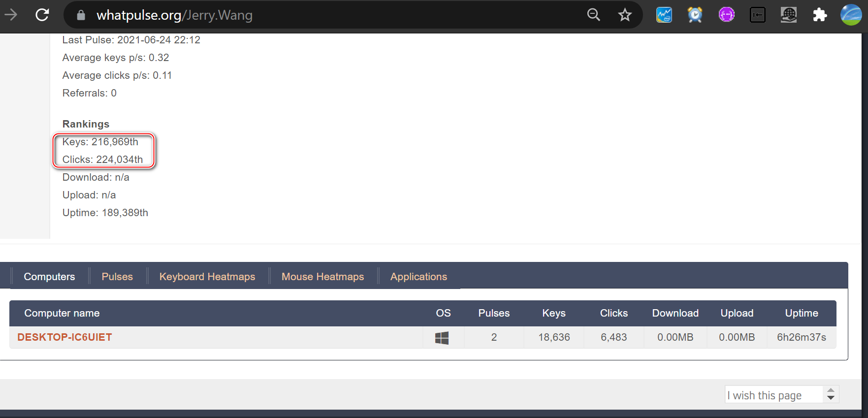Open the 'I wish this page' dropdown
This screenshot has width=868, height=418.
(781, 395)
